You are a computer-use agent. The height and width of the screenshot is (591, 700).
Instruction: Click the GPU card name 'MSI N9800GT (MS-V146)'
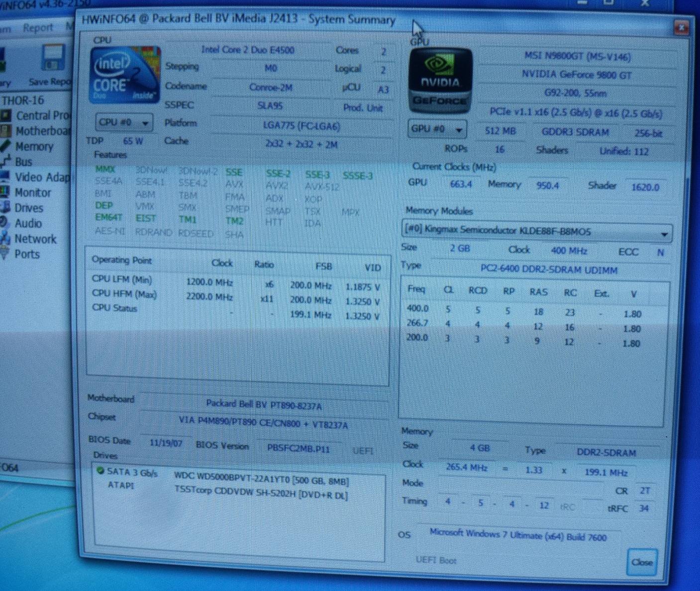coord(578,56)
